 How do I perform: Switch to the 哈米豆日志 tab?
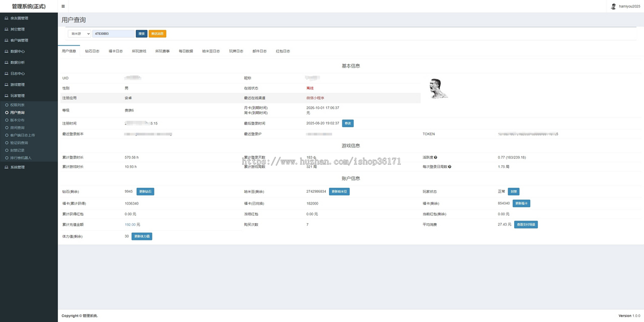(x=211, y=51)
